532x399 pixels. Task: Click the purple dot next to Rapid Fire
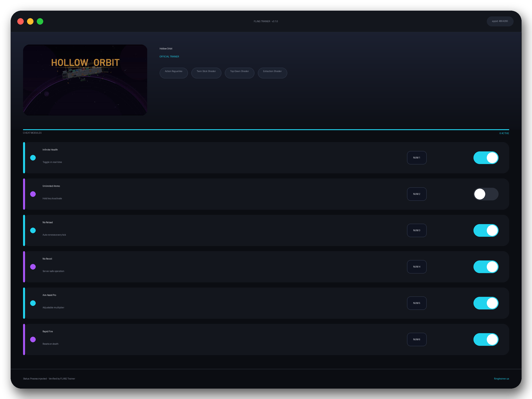[33, 339]
